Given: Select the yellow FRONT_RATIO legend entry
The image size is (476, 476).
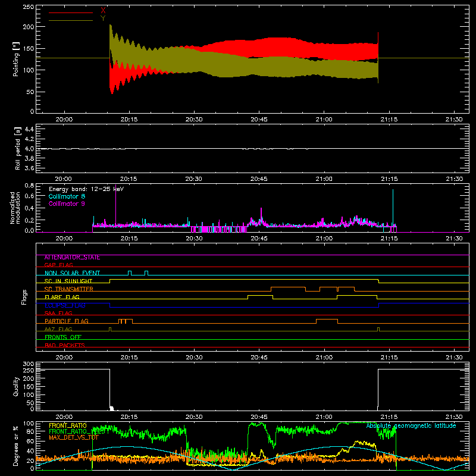Looking at the screenshot, I should point(68,425).
